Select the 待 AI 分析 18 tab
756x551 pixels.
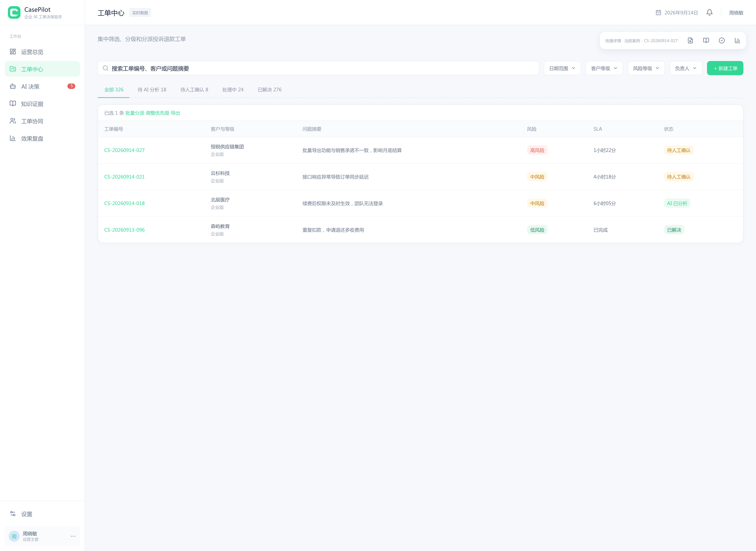tap(152, 90)
